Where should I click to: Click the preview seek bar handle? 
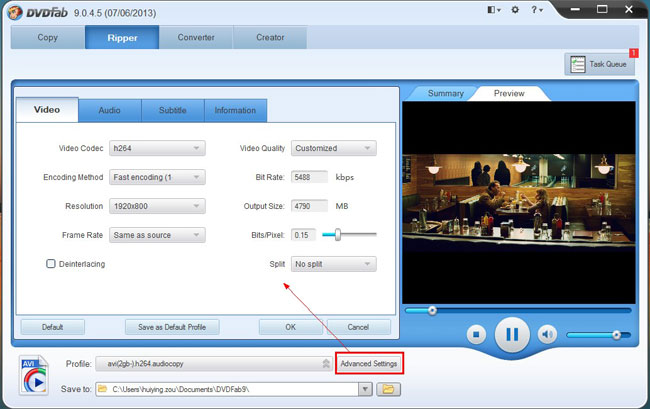click(x=432, y=310)
